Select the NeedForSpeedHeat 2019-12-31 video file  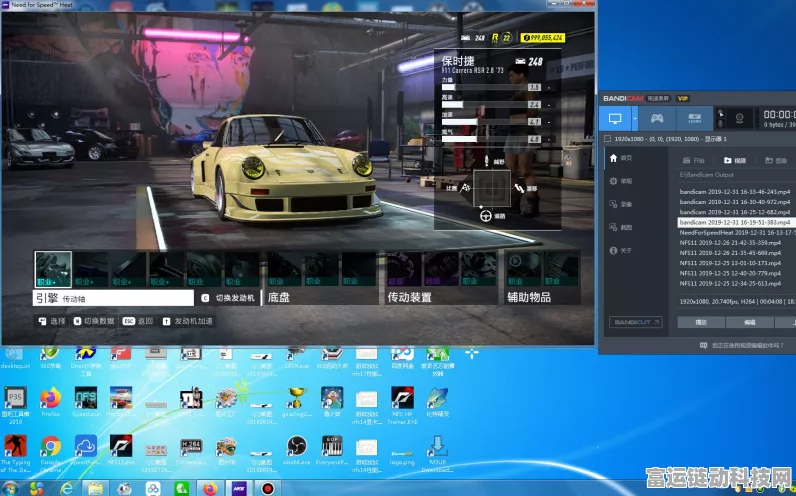737,233
